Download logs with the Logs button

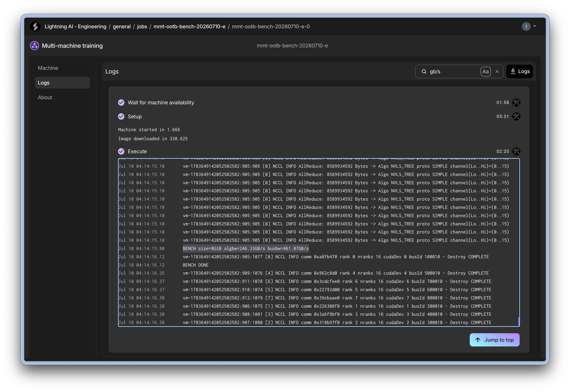[520, 71]
